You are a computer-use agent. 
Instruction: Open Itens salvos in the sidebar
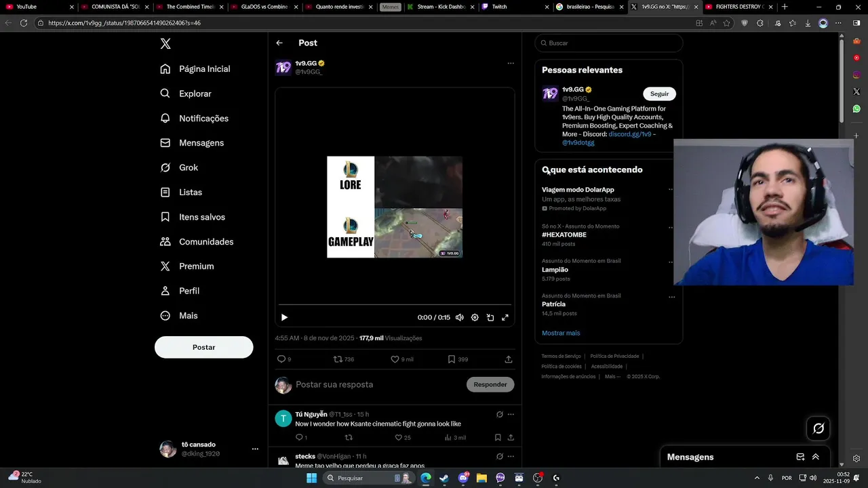193,217
